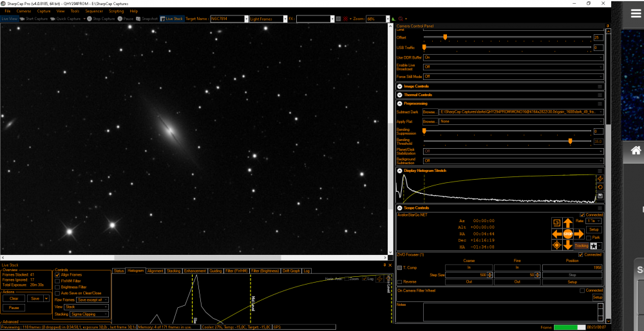Image resolution: width=644 pixels, height=331 pixels.
Task: Open the Scope Controls panel hamburger menu
Action: coord(600,208)
